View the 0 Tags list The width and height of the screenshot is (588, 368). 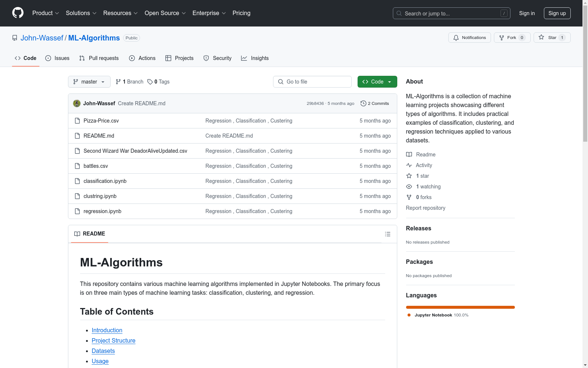pyautogui.click(x=158, y=82)
